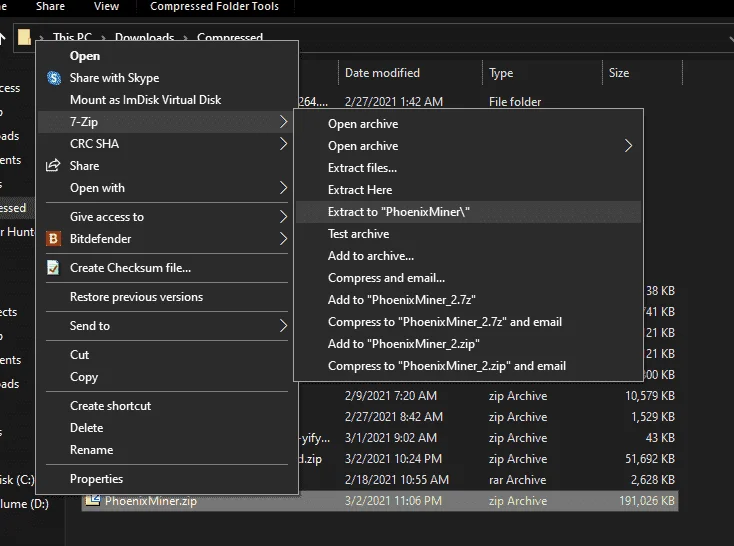
Task: Click Create Checksum file... entry
Action: (167, 268)
